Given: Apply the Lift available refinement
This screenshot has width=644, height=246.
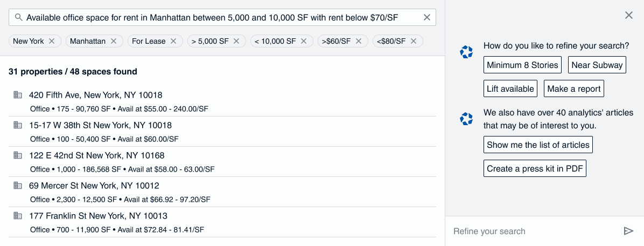Looking at the screenshot, I should coord(510,88).
